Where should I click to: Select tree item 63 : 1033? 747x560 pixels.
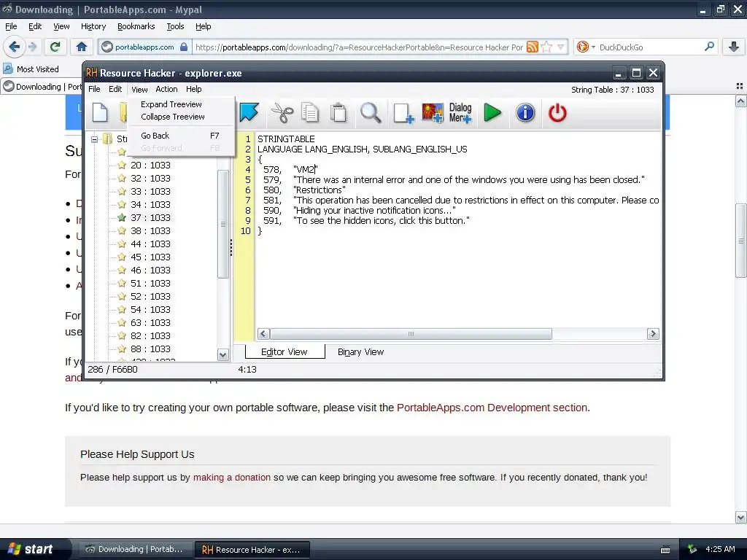[150, 323]
